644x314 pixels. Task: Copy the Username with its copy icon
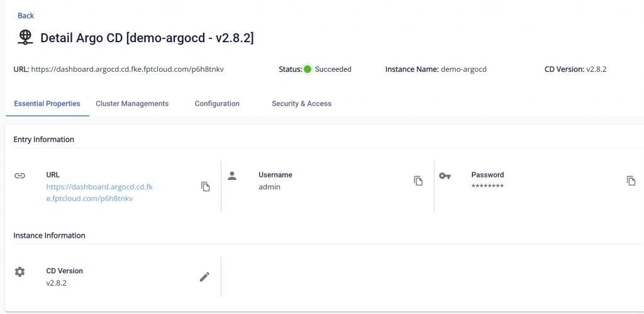tap(418, 181)
